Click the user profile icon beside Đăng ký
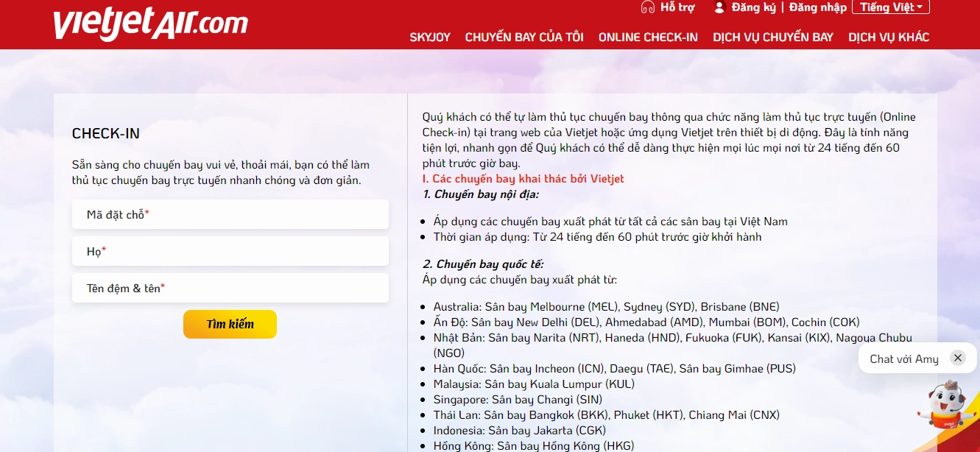980x452 pixels. coord(719,7)
